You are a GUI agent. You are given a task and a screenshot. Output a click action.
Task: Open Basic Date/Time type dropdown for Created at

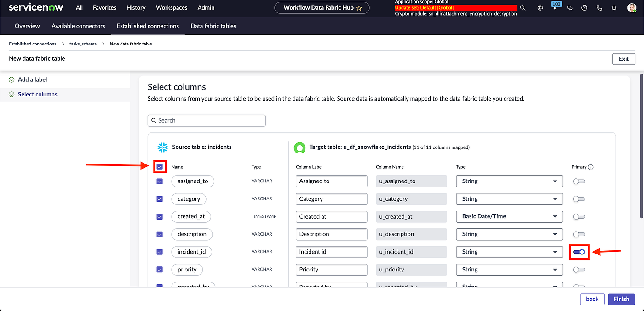(x=509, y=216)
